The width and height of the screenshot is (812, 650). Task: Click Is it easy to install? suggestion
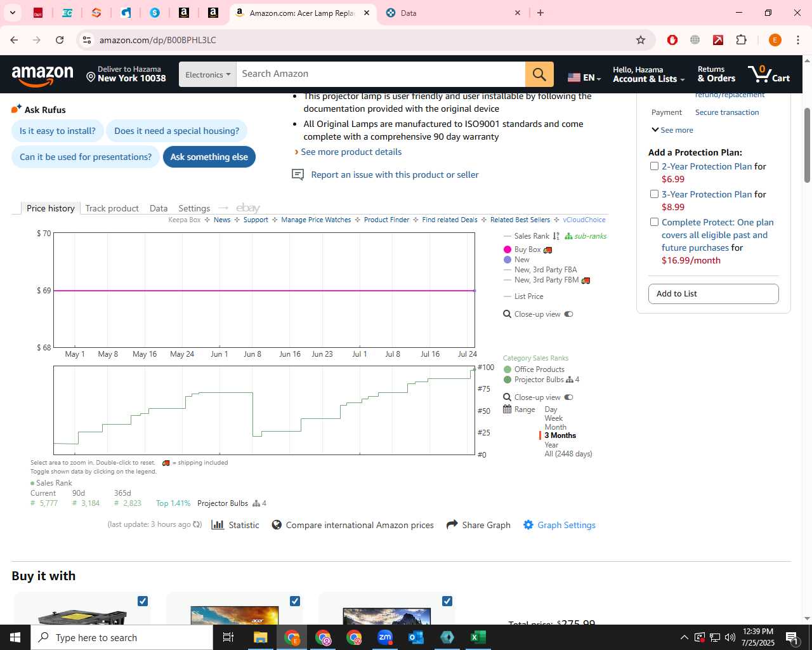(57, 131)
